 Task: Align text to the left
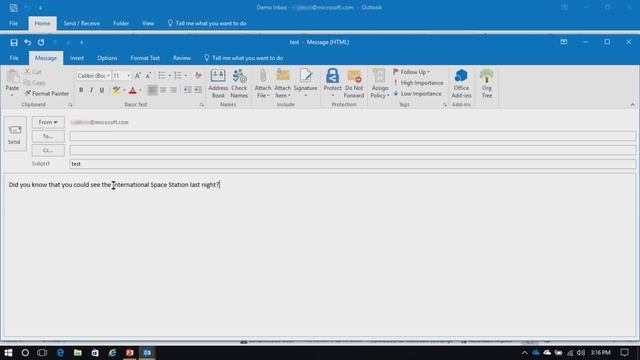pos(152,90)
